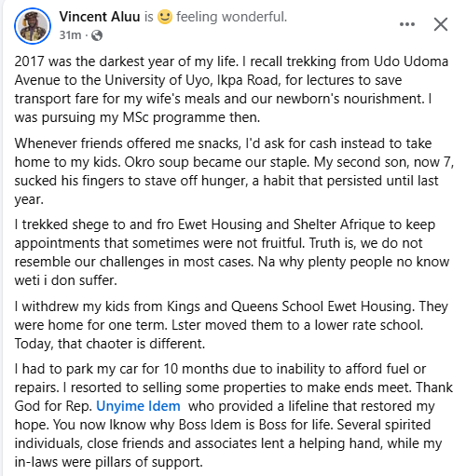Open Vincent Aluu's profile picture

click(x=33, y=26)
